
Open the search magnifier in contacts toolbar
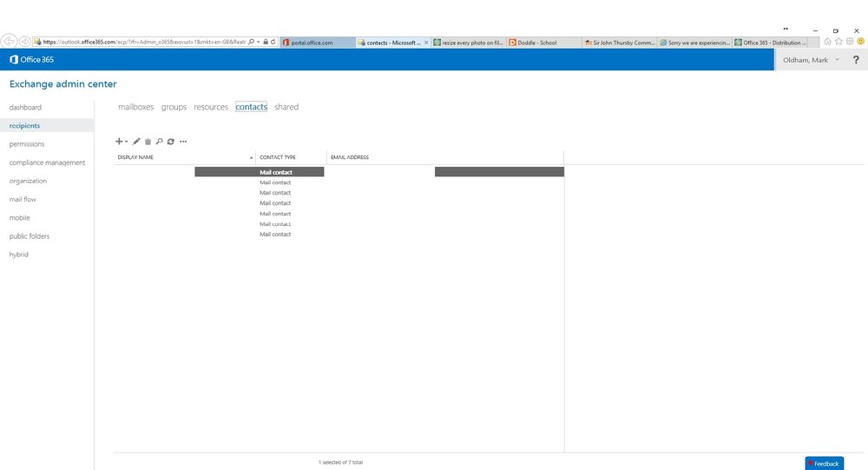coord(160,142)
